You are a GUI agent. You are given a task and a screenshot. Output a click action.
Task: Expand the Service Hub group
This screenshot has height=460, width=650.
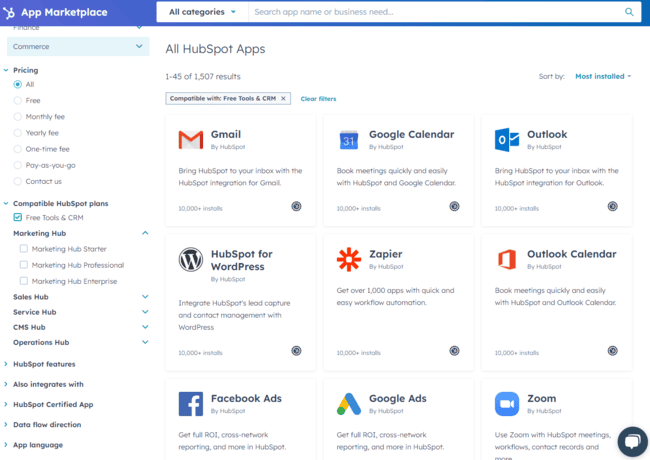[x=145, y=312]
